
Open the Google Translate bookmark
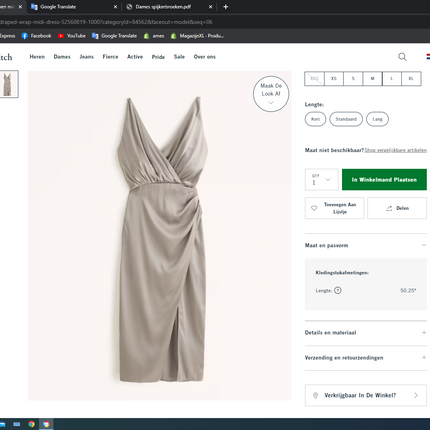[x=114, y=36]
